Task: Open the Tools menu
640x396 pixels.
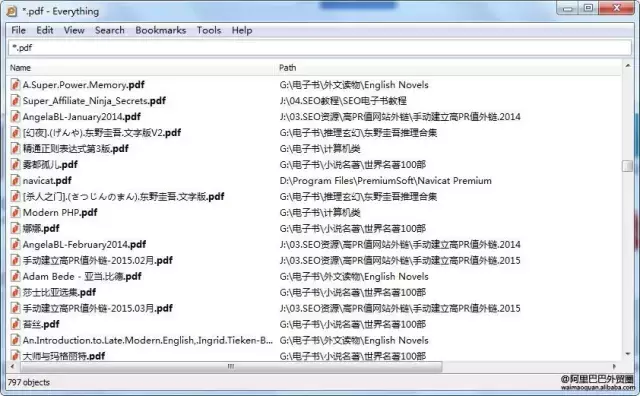Action: click(x=209, y=30)
